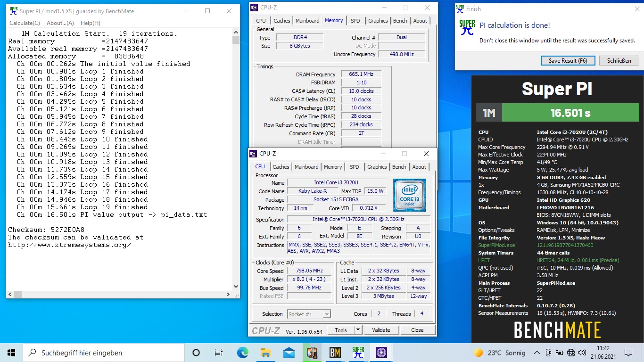Click the Checksum: 5272E0A8 line
Viewport: 644px width, 362px height.
[46, 230]
